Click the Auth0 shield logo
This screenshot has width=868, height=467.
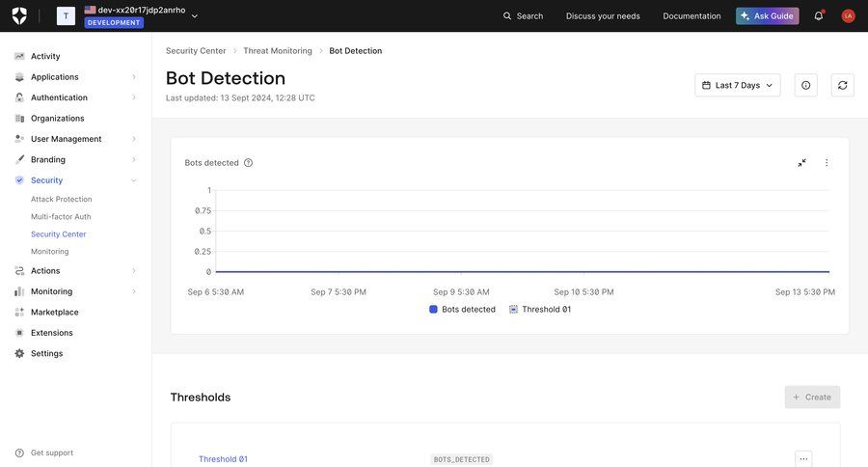(19, 15)
